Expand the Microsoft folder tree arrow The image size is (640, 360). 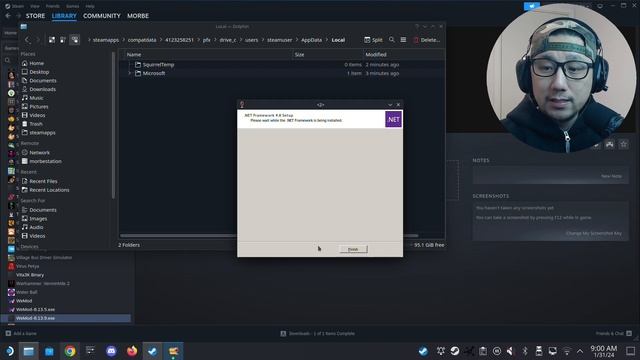point(130,73)
